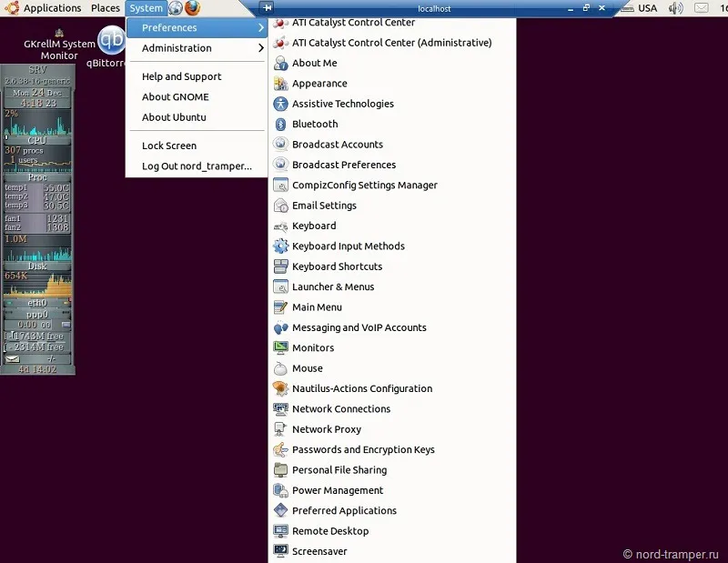Viewport: 728px width, 563px height.
Task: Click the ATI Catalyst Control Center (Administrative) icon
Action: click(280, 43)
